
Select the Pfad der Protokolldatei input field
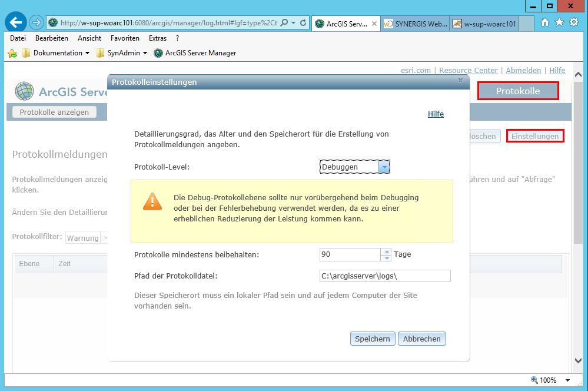[x=385, y=276]
